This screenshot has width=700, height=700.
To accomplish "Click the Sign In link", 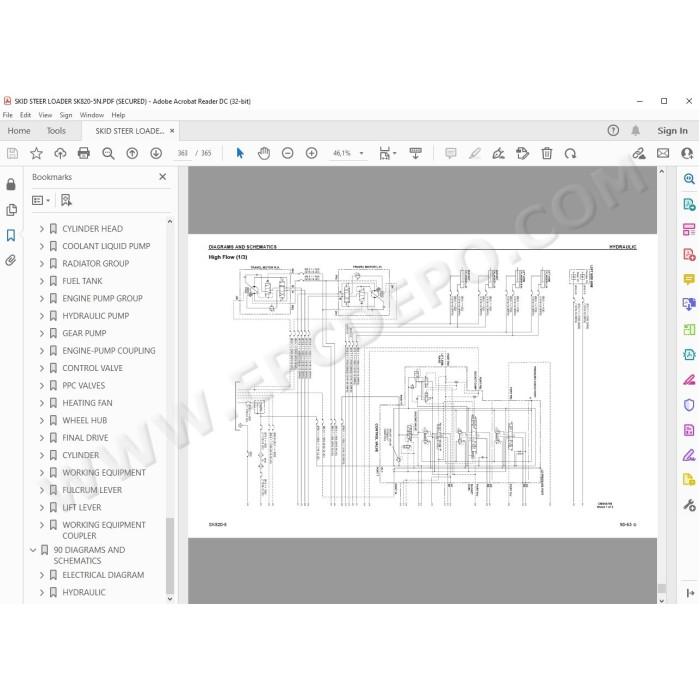I will (672, 131).
